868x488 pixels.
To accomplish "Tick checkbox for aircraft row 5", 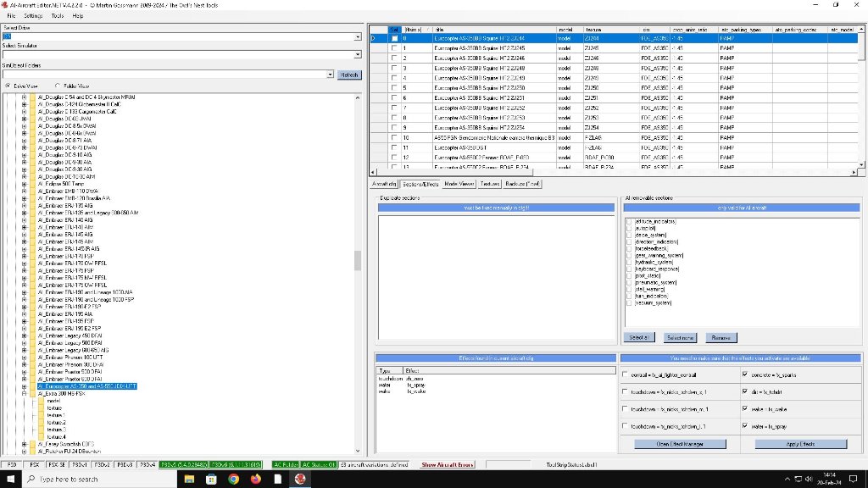I will (x=394, y=88).
